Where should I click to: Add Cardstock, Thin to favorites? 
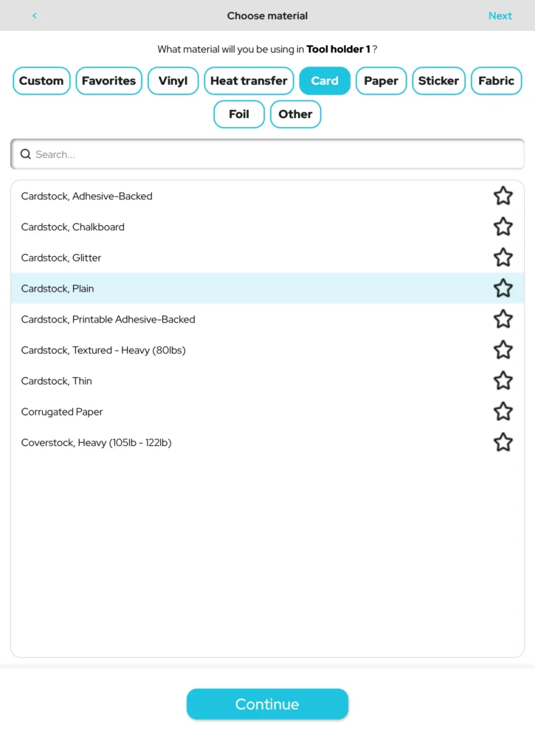click(503, 381)
